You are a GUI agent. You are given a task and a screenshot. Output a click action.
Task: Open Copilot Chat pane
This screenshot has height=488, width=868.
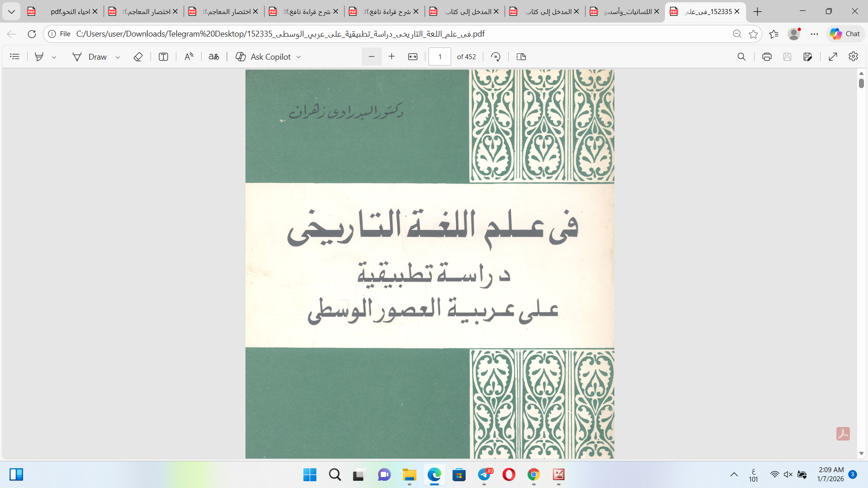(845, 34)
